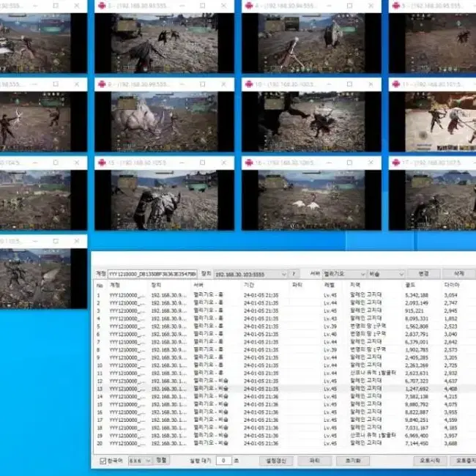Close emulator window 15
The image size is (476, 476).
click(x=223, y=163)
